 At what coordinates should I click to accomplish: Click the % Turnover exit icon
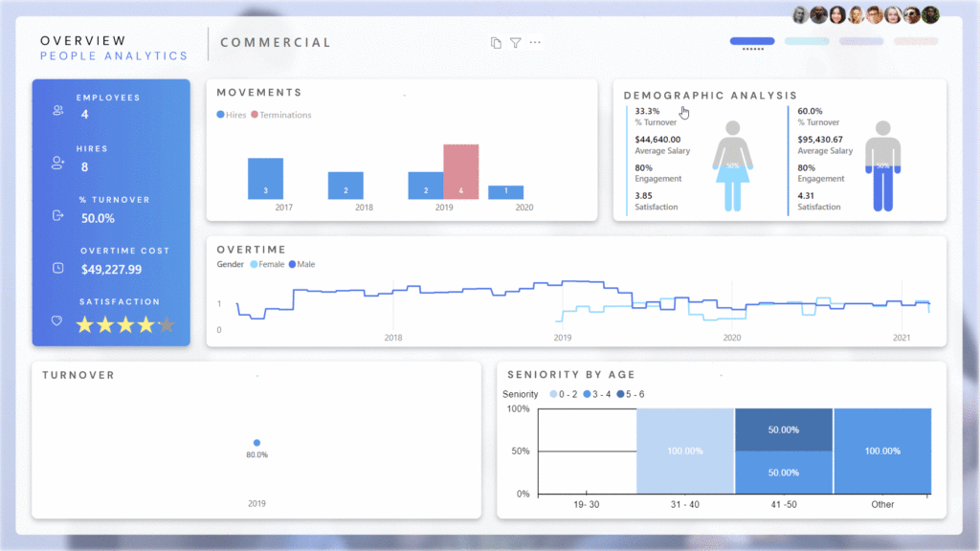tap(58, 215)
